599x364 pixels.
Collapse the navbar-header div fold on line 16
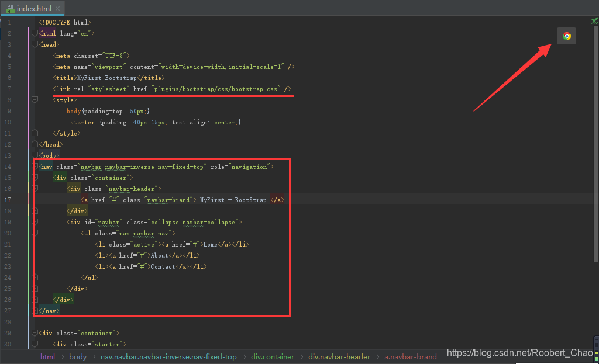click(35, 189)
